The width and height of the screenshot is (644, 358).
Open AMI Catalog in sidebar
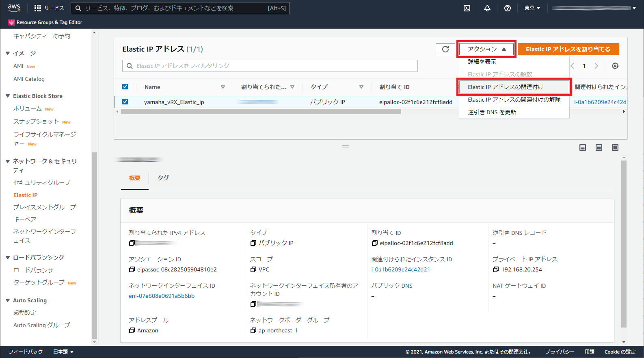coord(29,79)
